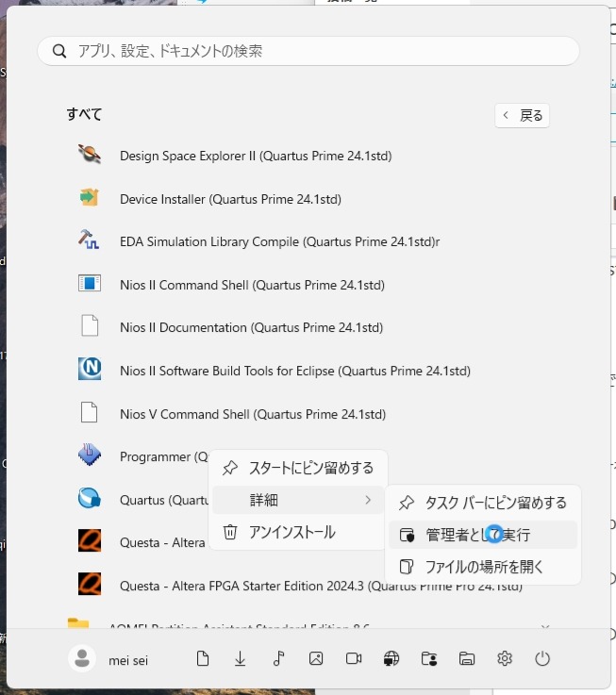Click the EDA Simulation Library Compile hammer icon
Image resolution: width=616 pixels, height=695 pixels.
(x=89, y=240)
